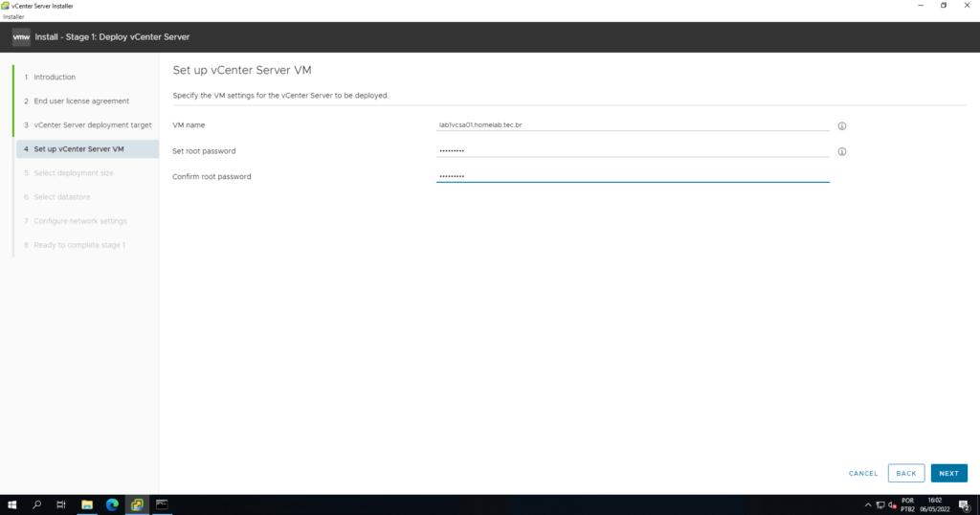Click Ready to complete stage 1 step
Screen dimensions: 980x515
[79, 245]
